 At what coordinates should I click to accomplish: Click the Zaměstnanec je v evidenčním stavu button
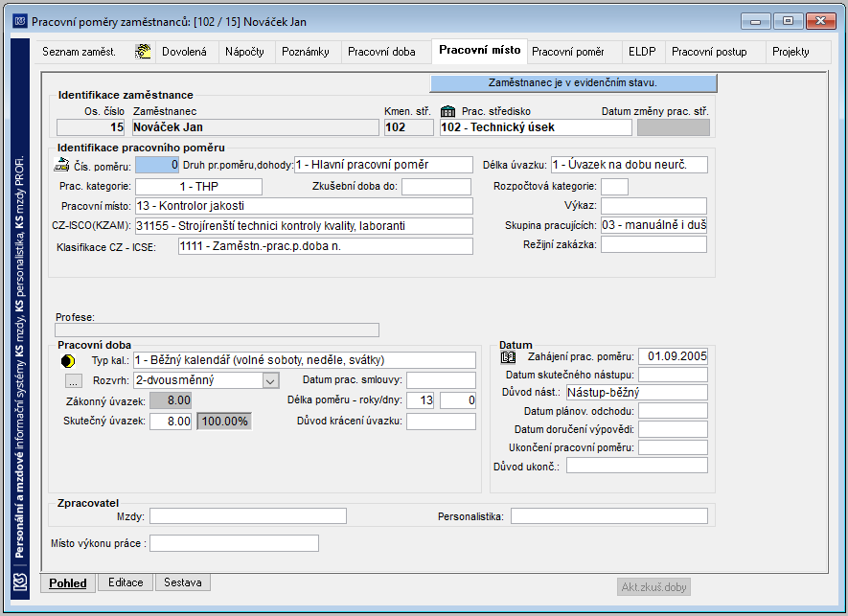[573, 82]
